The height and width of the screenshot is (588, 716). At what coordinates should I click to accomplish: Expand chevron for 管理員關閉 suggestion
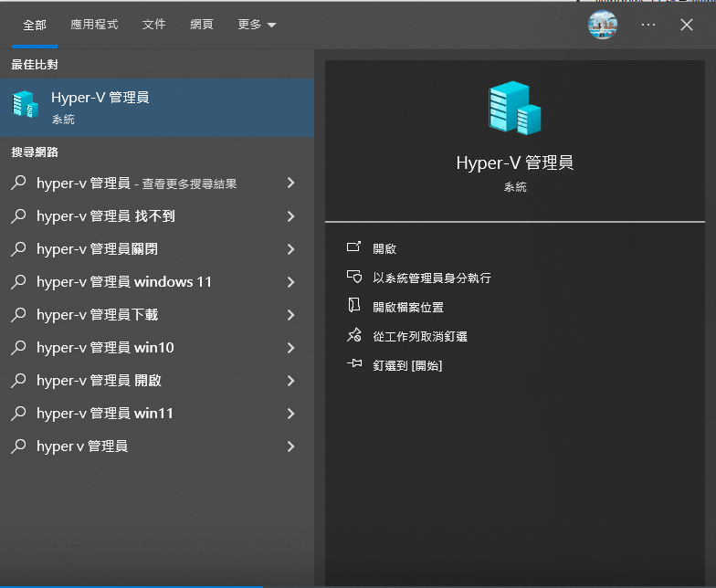290,248
